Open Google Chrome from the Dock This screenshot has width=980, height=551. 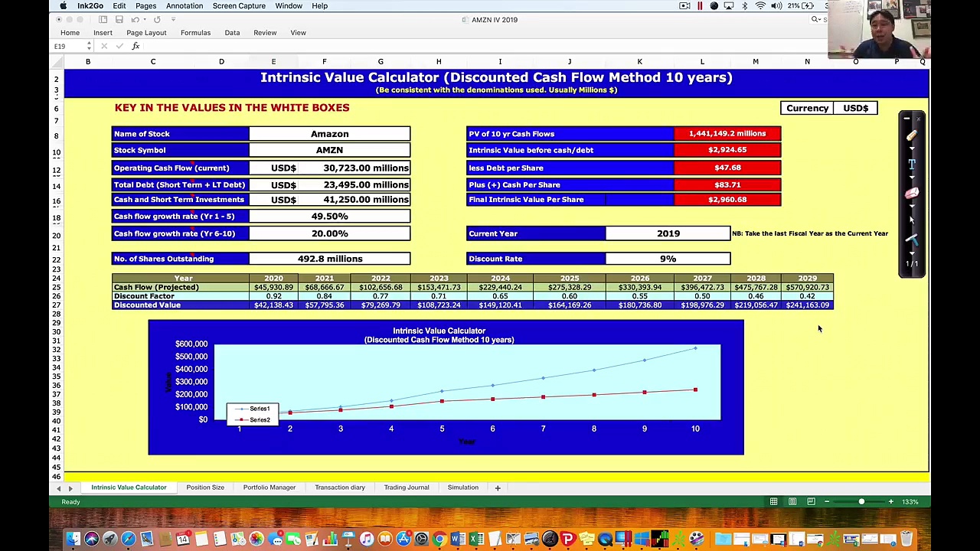pyautogui.click(x=439, y=540)
